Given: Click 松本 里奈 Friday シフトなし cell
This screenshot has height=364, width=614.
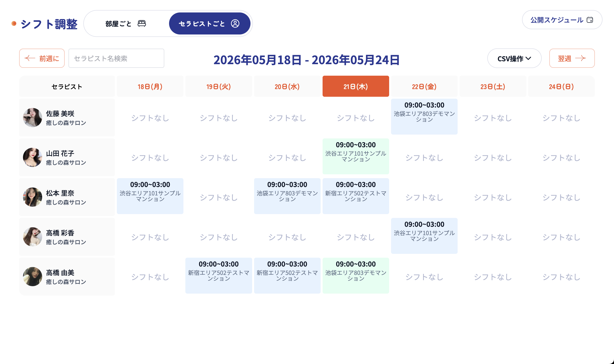Looking at the screenshot, I should coord(424,198).
